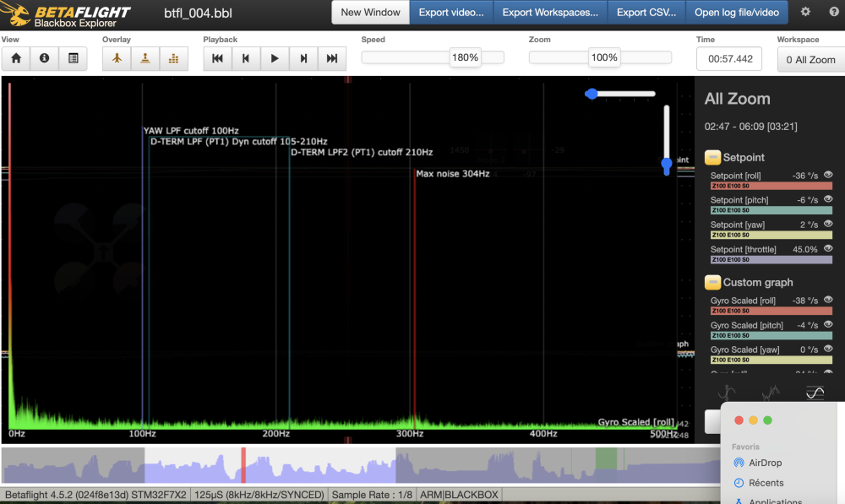The width and height of the screenshot is (845, 504).
Task: Click the home view icon
Action: [x=16, y=58]
